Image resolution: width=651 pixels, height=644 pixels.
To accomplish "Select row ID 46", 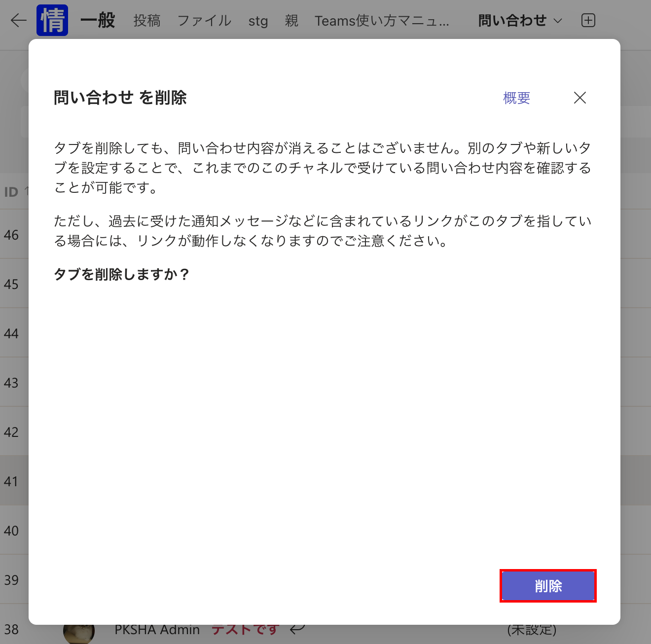I will pos(11,235).
